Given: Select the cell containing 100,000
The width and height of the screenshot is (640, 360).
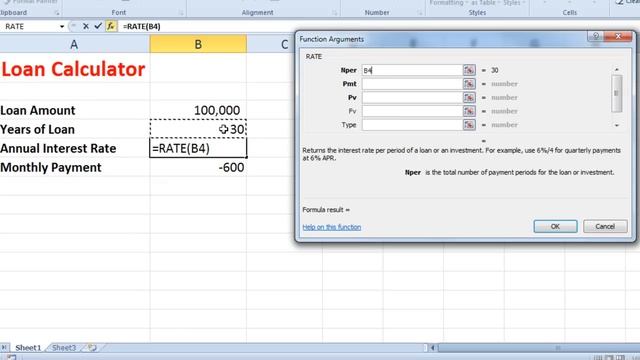Looking at the screenshot, I should (x=198, y=110).
